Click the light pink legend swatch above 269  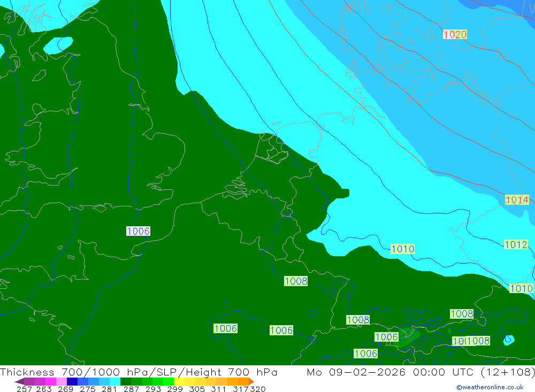[62, 381]
